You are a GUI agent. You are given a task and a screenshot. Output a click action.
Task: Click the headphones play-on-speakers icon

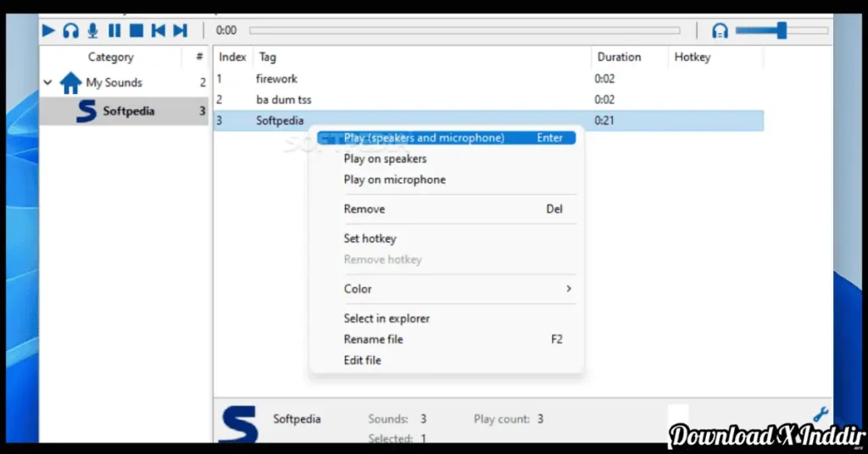70,30
